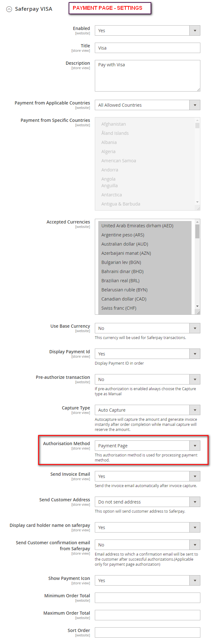
Task: Open Authorisation Method dropdown
Action: [147, 446]
